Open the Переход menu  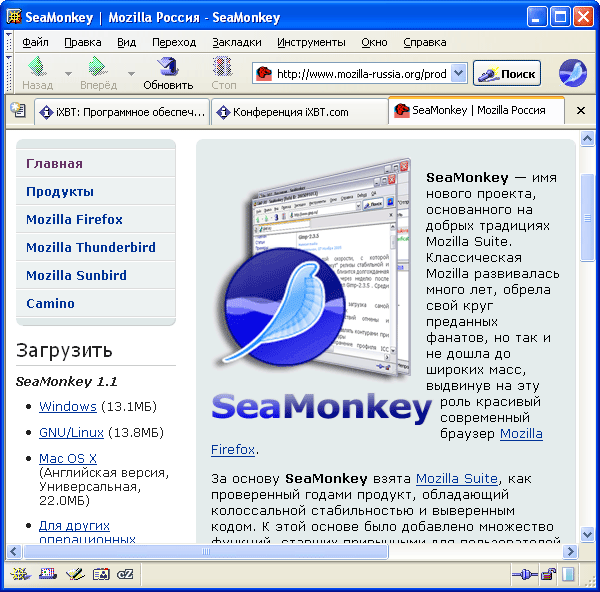click(174, 42)
